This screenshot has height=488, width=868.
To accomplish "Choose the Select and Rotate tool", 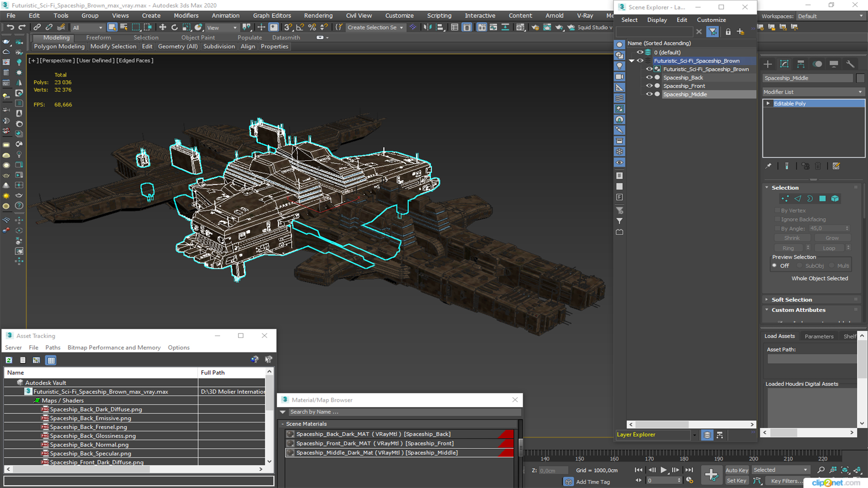I will (175, 28).
